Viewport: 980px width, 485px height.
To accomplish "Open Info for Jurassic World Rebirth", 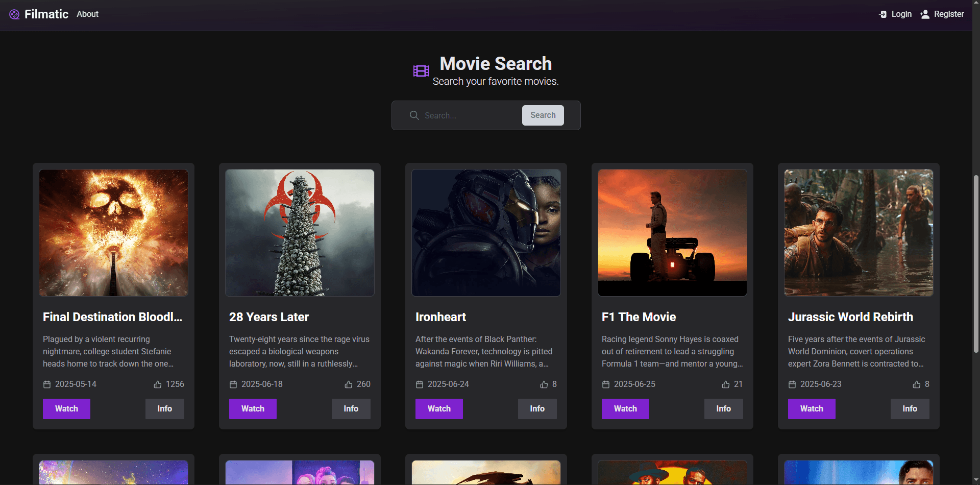I will 910,409.
